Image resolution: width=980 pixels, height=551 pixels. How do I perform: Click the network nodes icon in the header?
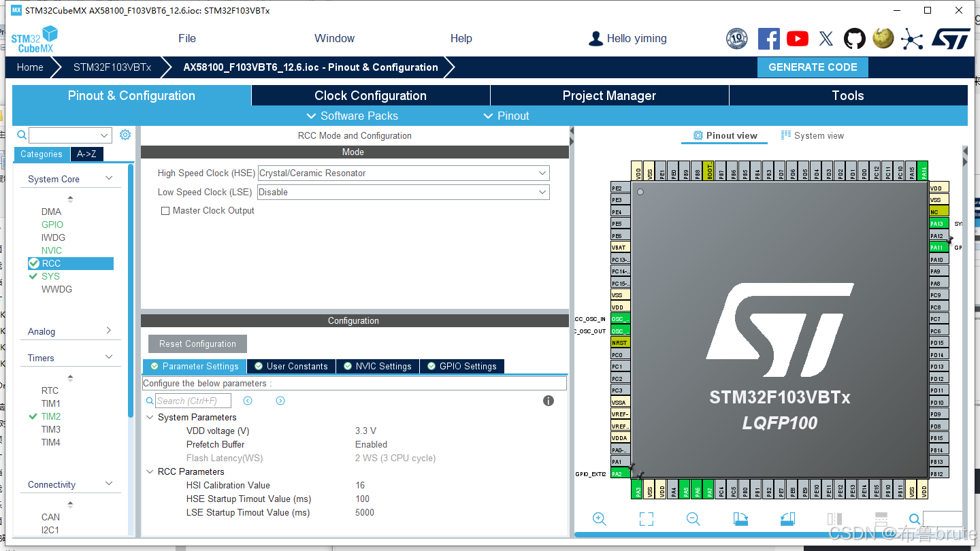[912, 39]
